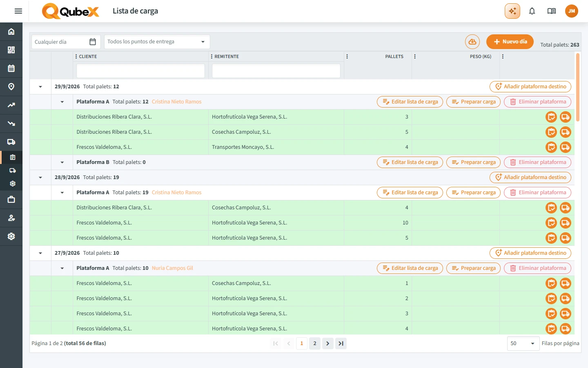Edit load list for Plataforma B
Viewport: 588px width, 368px height.
410,162
